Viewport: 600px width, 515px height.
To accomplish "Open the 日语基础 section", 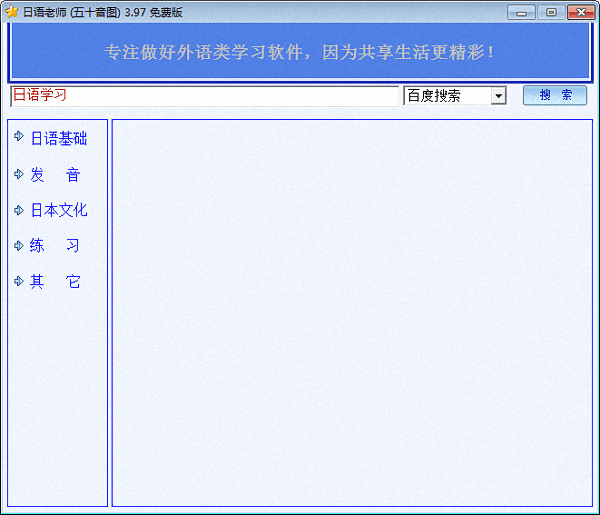I will pos(58,139).
